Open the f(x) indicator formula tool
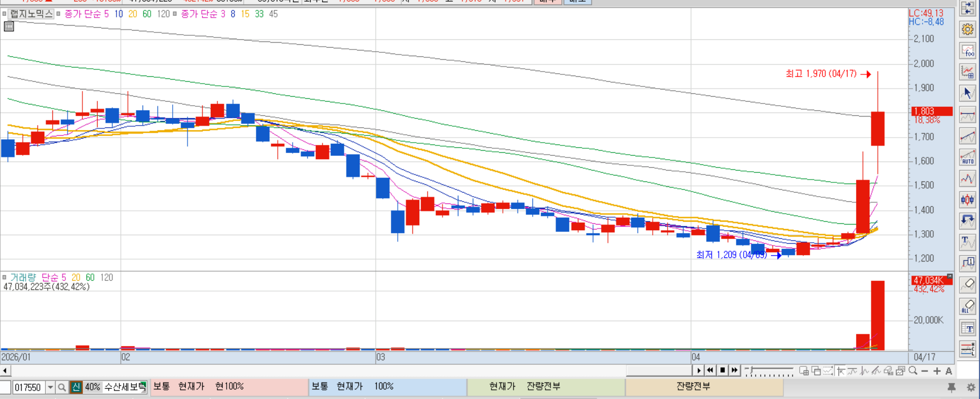This screenshot has height=399, width=980. (x=968, y=51)
